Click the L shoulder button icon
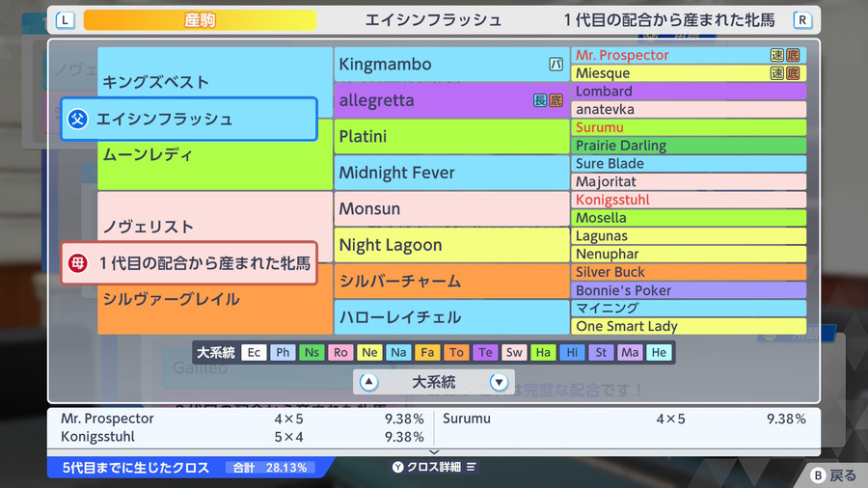The height and width of the screenshot is (488, 868). [65, 20]
